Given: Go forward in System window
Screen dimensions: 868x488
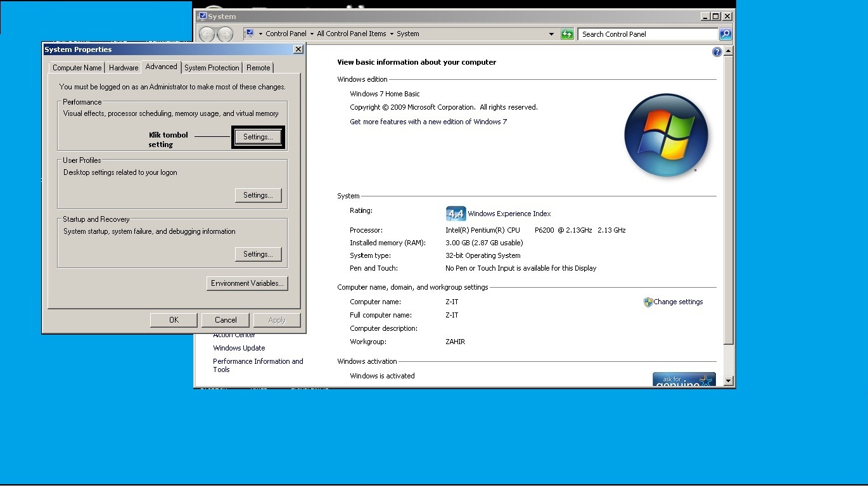Looking at the screenshot, I should point(224,34).
